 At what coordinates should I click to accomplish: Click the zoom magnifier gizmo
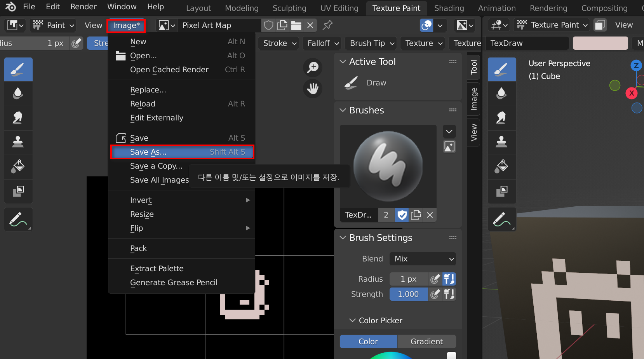pos(313,68)
